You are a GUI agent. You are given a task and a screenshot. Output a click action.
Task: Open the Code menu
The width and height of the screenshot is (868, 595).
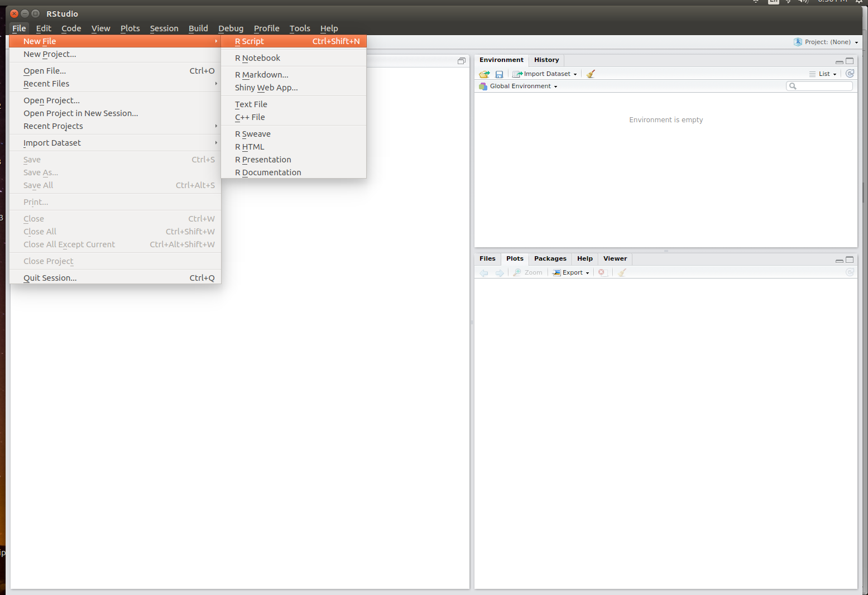click(x=71, y=28)
